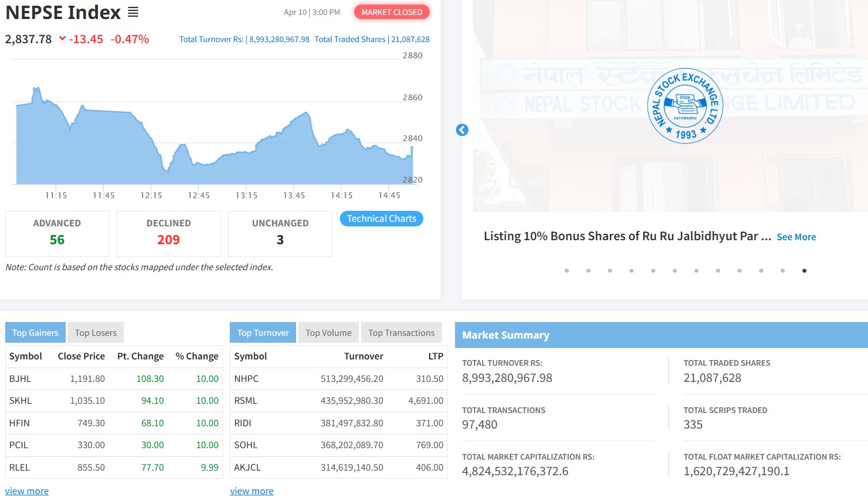Select the first carousel dot indicator

[x=567, y=271]
